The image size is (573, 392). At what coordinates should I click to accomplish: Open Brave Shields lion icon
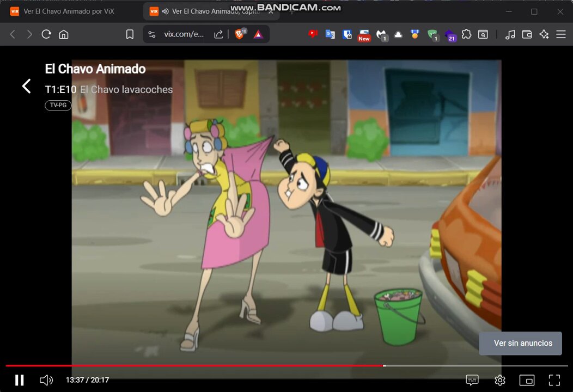[x=240, y=34]
